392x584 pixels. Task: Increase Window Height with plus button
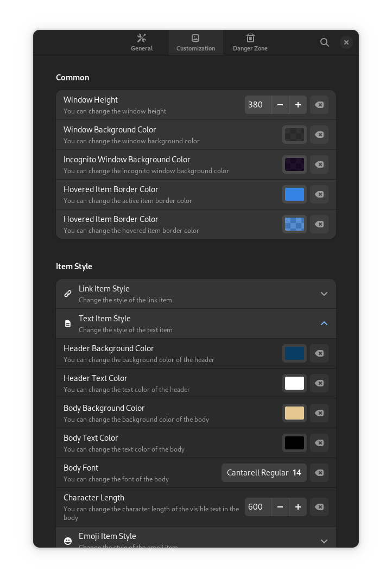[298, 105]
